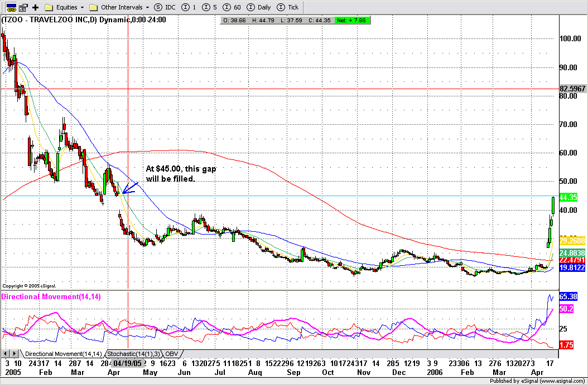Click the green 44.35 last price label

pos(568,197)
